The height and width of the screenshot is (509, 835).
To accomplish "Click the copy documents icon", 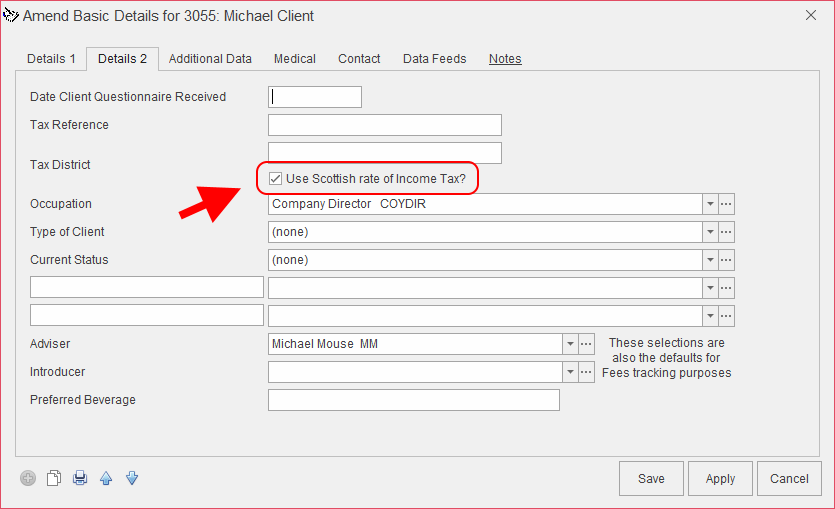I will click(x=54, y=478).
